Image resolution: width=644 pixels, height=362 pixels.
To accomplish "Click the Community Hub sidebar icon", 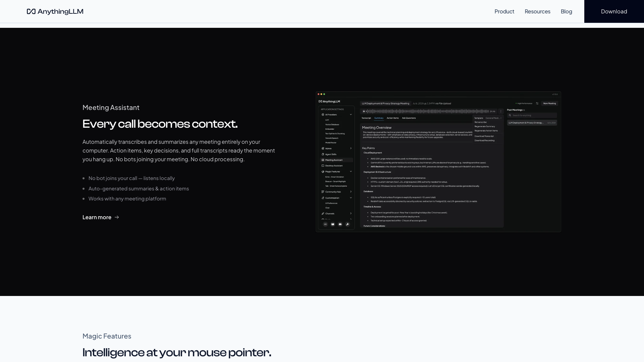I will tap(323, 192).
